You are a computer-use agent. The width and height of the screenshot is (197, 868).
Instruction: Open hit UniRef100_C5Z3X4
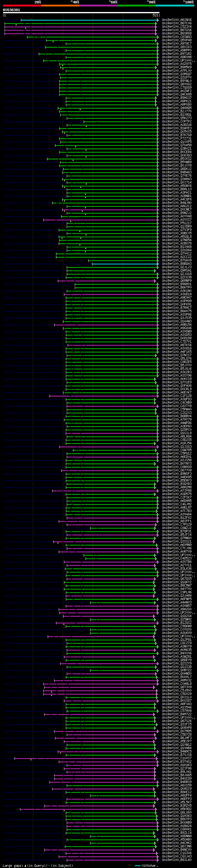click(x=176, y=27)
